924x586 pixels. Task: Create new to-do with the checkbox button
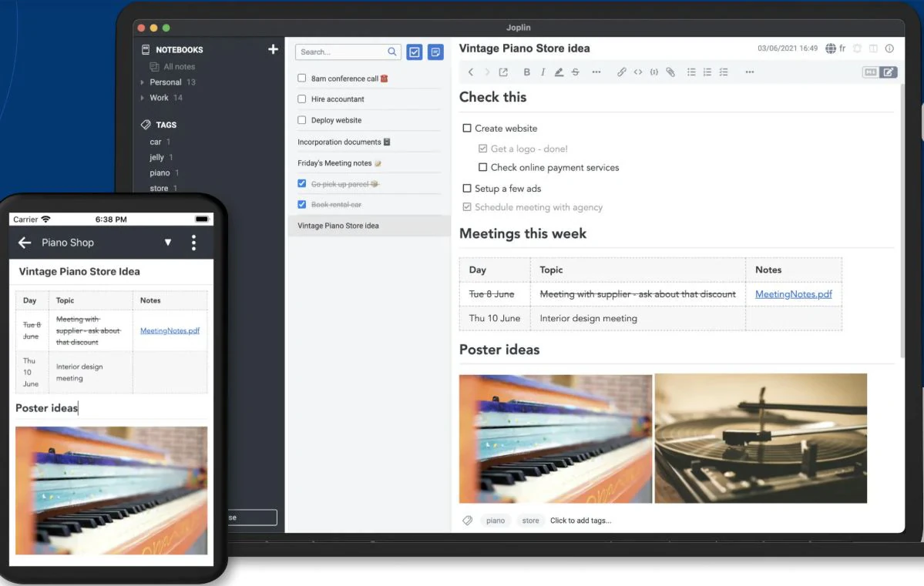coord(415,52)
